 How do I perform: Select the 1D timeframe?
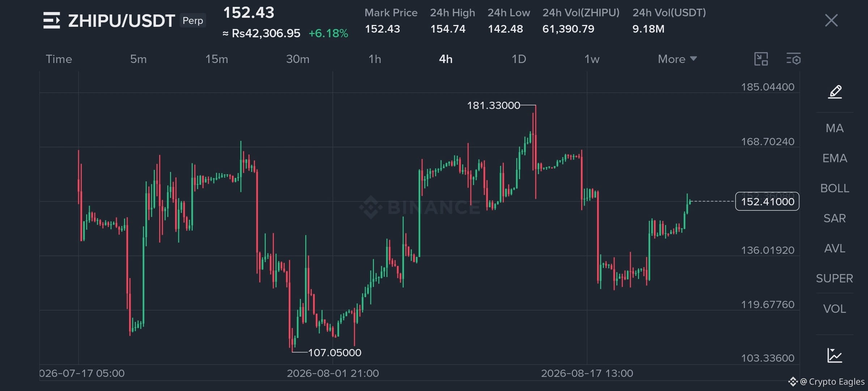coord(519,59)
